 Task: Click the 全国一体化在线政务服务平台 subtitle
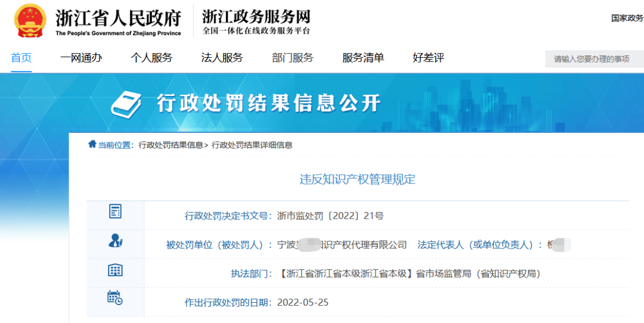coord(256,31)
